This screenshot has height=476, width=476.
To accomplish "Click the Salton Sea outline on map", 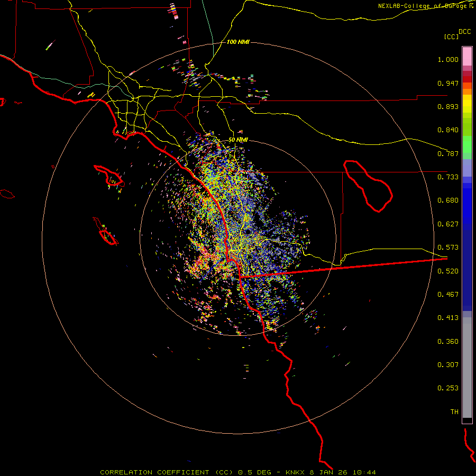I will [368, 186].
